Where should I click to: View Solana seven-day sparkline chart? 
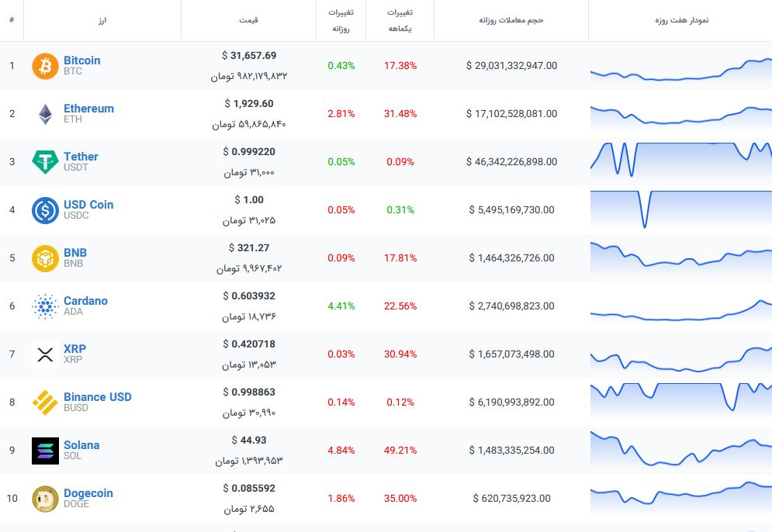point(681,449)
